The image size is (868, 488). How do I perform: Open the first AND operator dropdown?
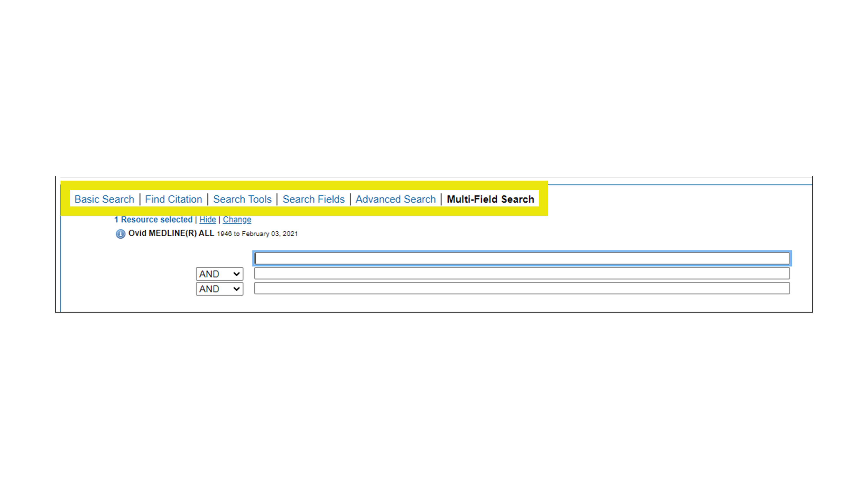click(219, 274)
